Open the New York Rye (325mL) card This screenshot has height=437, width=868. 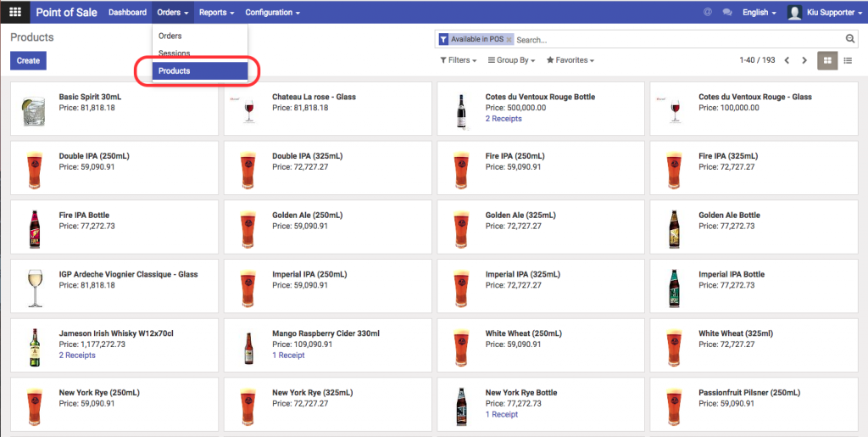(x=328, y=405)
